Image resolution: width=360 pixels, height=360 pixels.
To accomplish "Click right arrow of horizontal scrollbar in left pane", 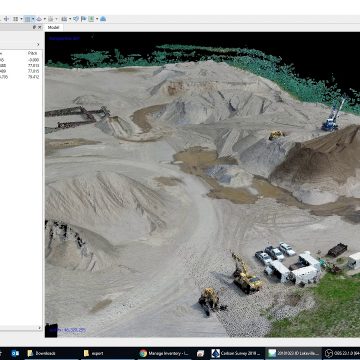I will point(40,328).
